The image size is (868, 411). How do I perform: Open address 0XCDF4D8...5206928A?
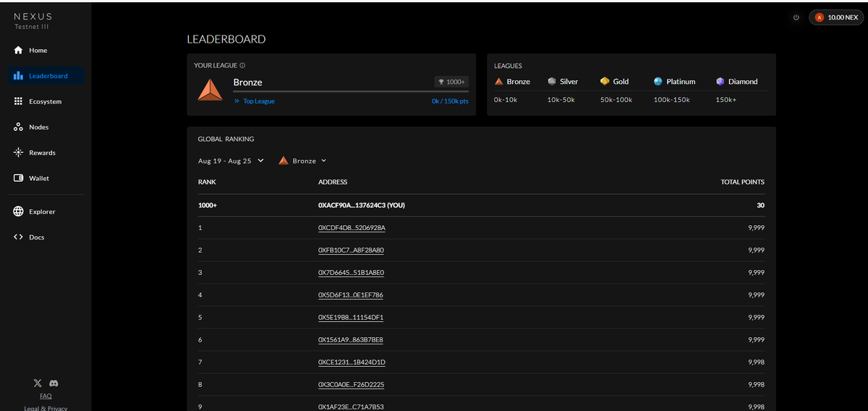point(352,228)
